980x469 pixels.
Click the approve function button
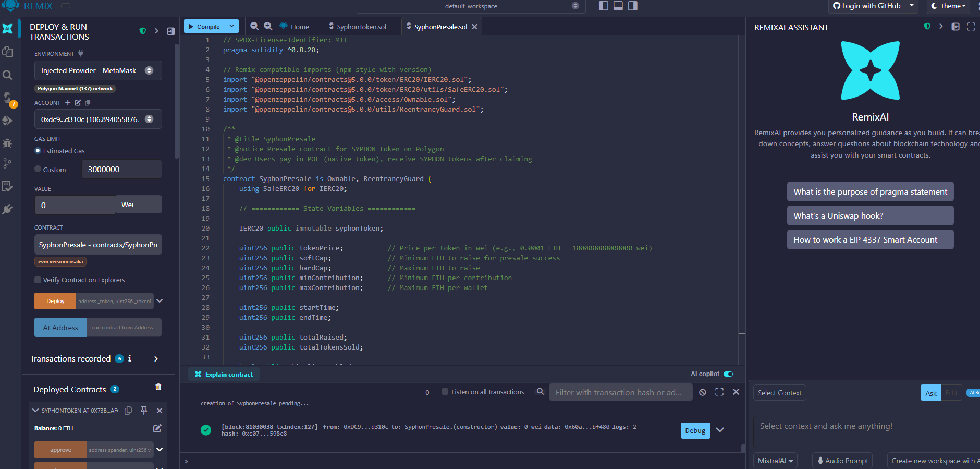[60, 450]
